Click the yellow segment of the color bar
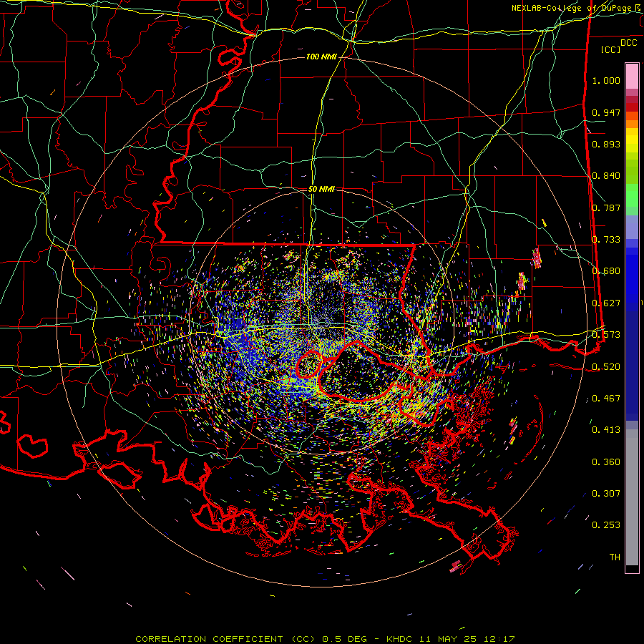The image size is (644, 644). tap(632, 140)
